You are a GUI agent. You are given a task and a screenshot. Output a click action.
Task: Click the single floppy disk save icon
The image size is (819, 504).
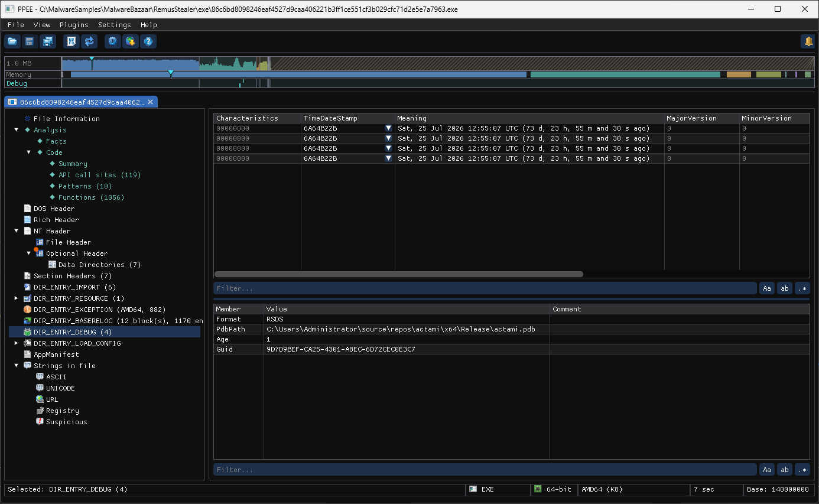point(30,41)
